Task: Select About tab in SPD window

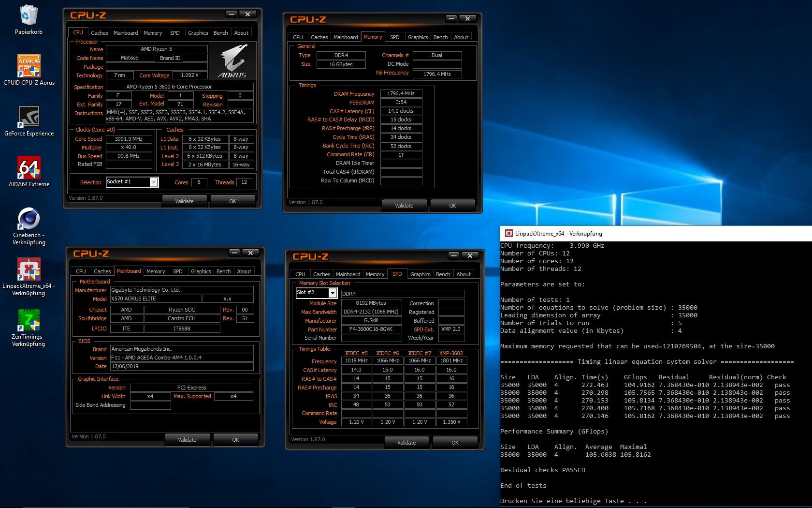Action: point(464,274)
